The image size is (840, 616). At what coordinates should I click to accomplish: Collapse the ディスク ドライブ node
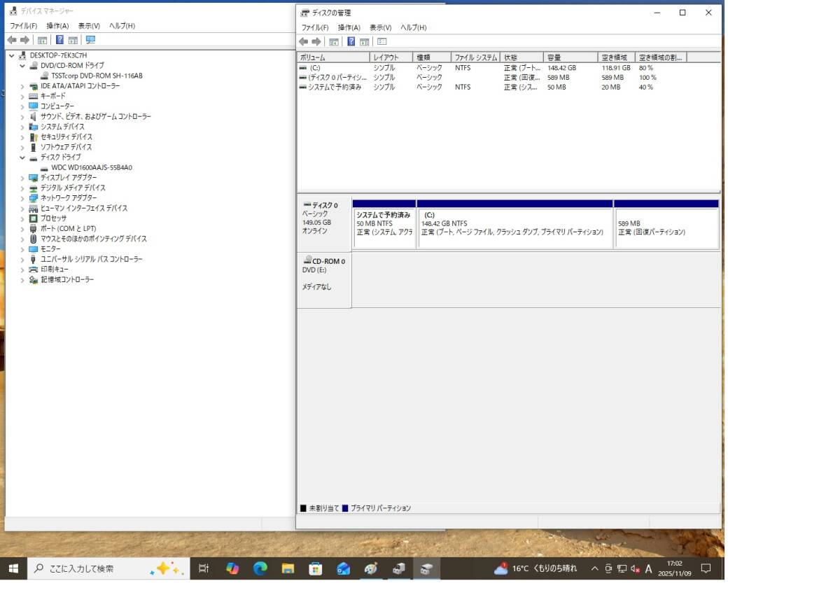(23, 157)
